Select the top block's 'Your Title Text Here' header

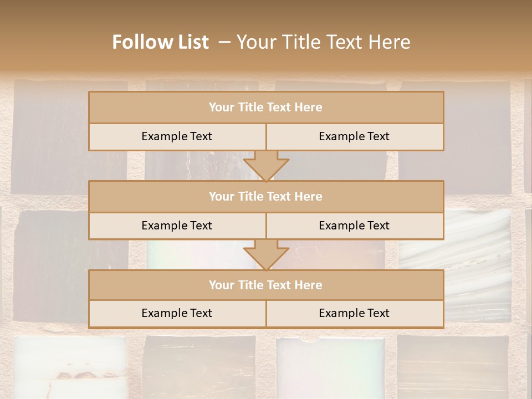[265, 108]
